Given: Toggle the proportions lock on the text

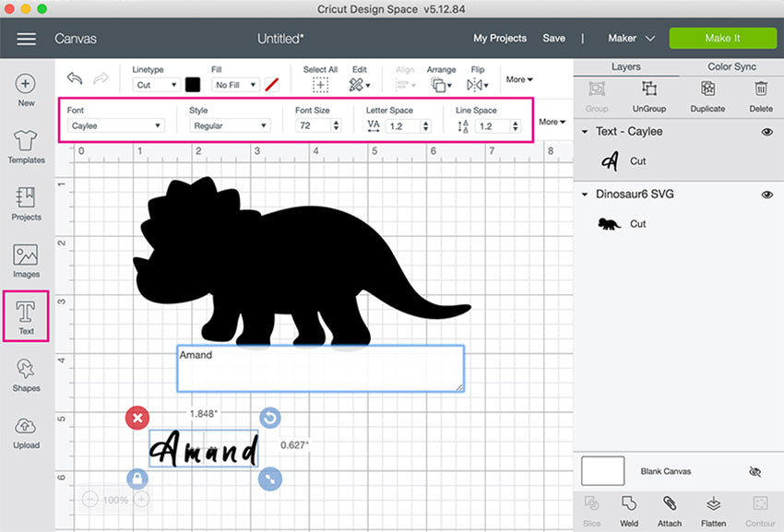Looking at the screenshot, I should coord(137,479).
